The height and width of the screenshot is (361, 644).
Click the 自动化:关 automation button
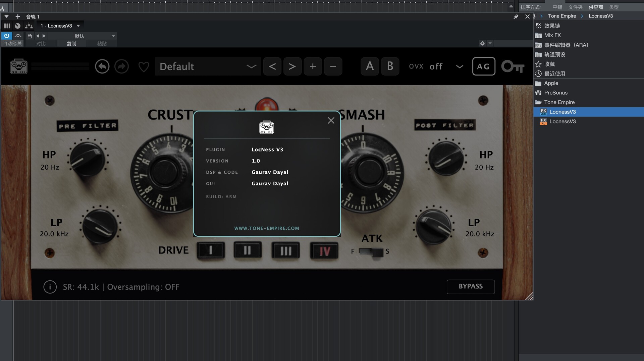coord(12,44)
